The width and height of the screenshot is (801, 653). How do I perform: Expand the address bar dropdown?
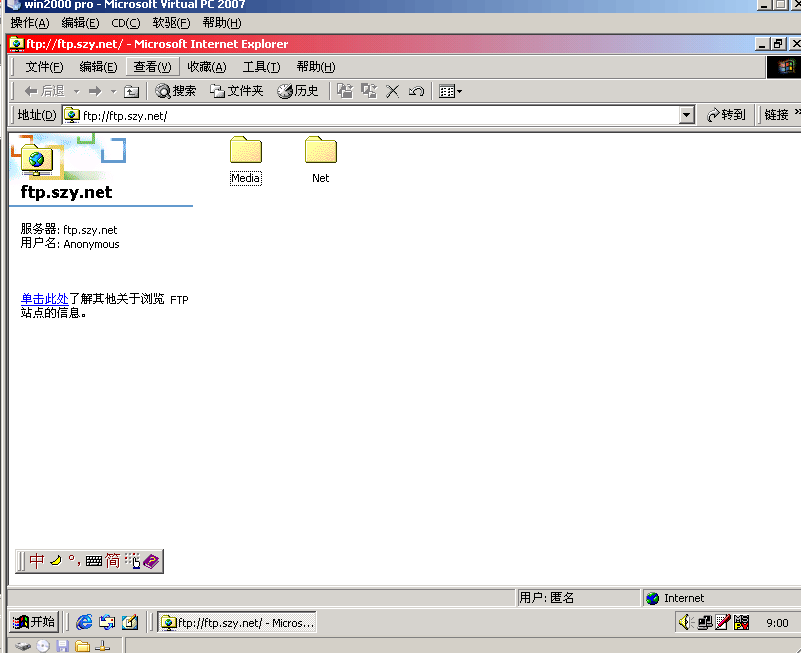click(686, 115)
